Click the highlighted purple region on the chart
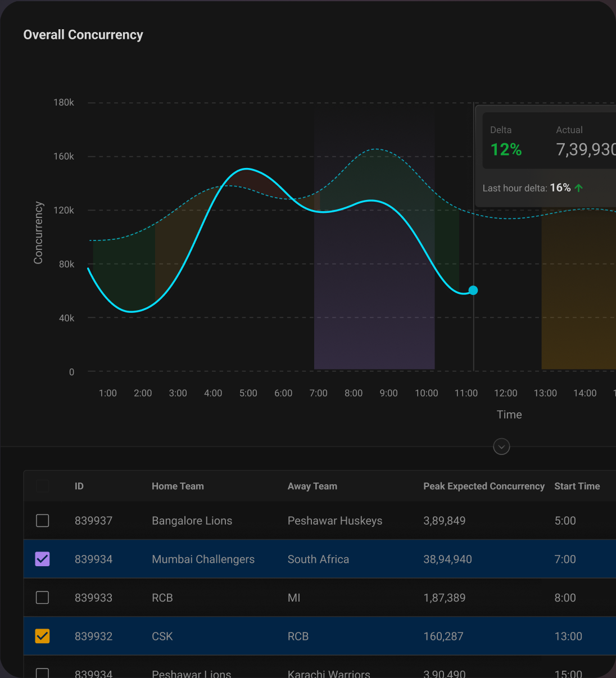Viewport: 616px width, 678px height. 374,281
